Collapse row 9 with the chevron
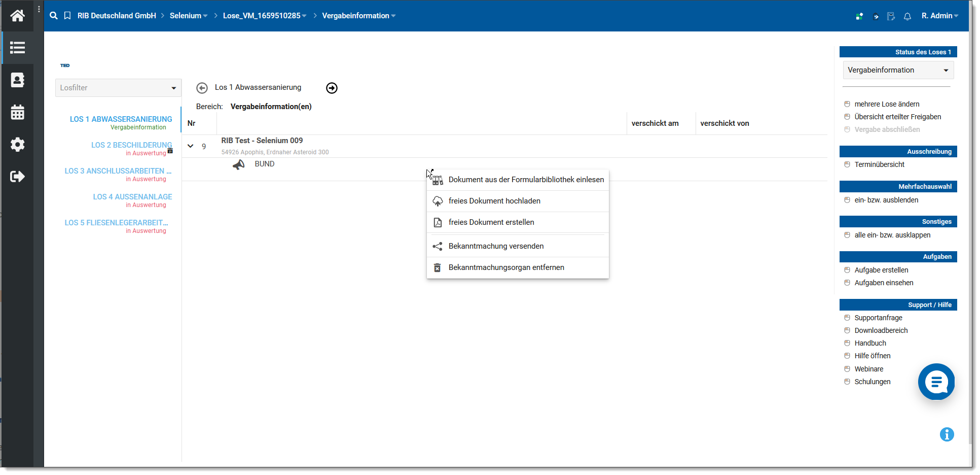The height and width of the screenshot is (475, 980). (191, 146)
